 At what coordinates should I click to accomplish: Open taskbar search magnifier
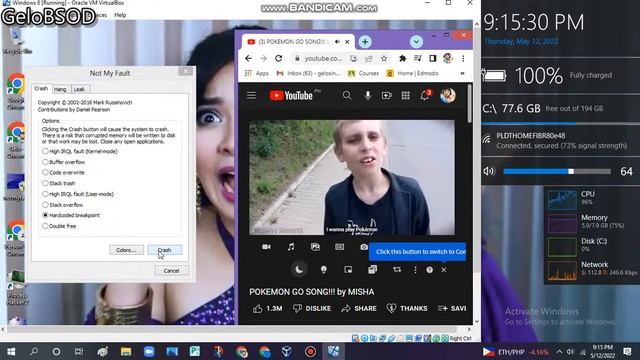coord(34,351)
